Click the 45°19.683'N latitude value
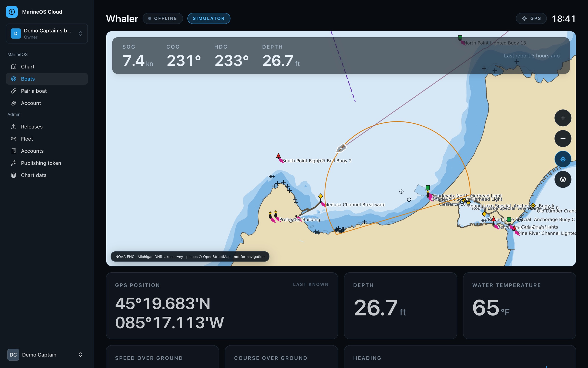The height and width of the screenshot is (368, 588). 163,304
